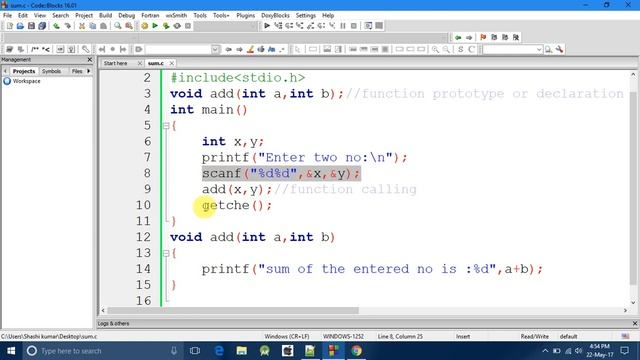Open Microsoft Edge from taskbar
The image size is (640, 360).
pyautogui.click(x=219, y=351)
